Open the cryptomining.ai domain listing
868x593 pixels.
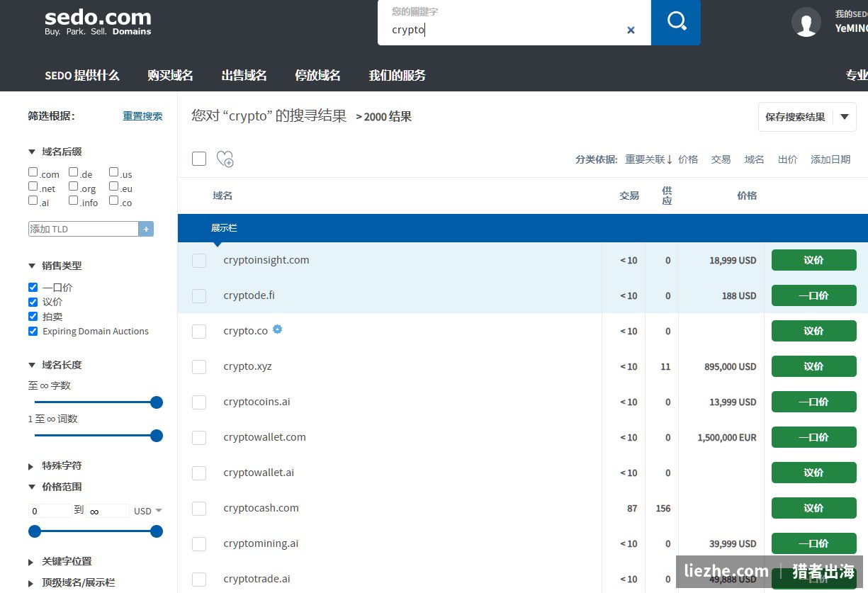tap(261, 543)
